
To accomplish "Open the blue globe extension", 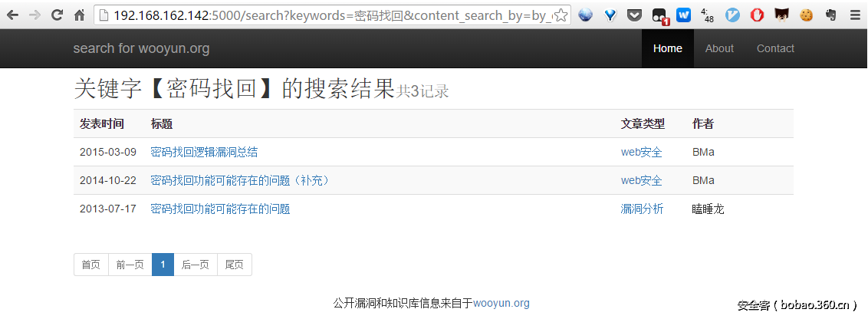I will (x=585, y=15).
